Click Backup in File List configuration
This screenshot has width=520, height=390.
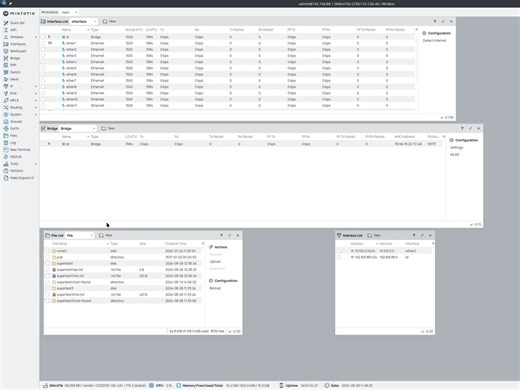pyautogui.click(x=215, y=288)
